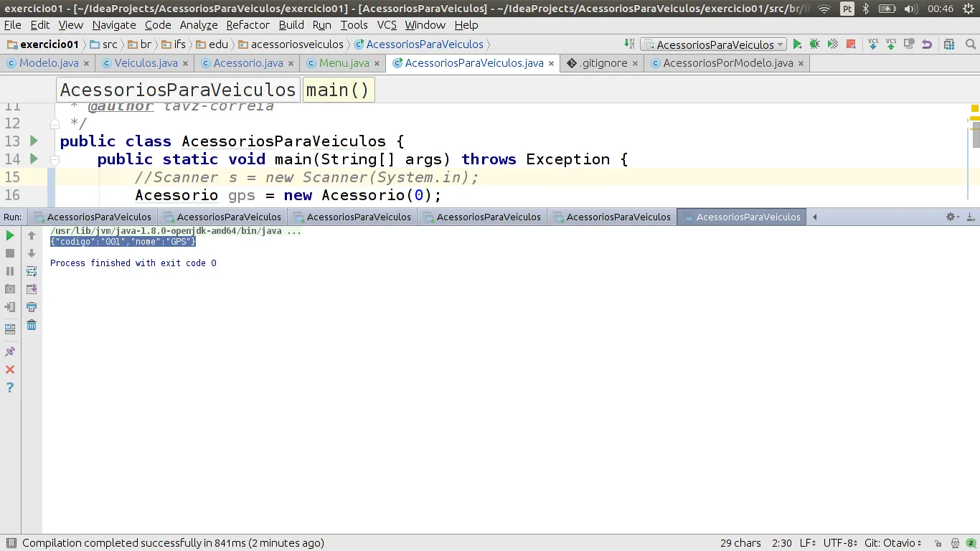Collapse the comment fold marker on line 12
The height and width of the screenshot is (551, 980).
point(55,123)
